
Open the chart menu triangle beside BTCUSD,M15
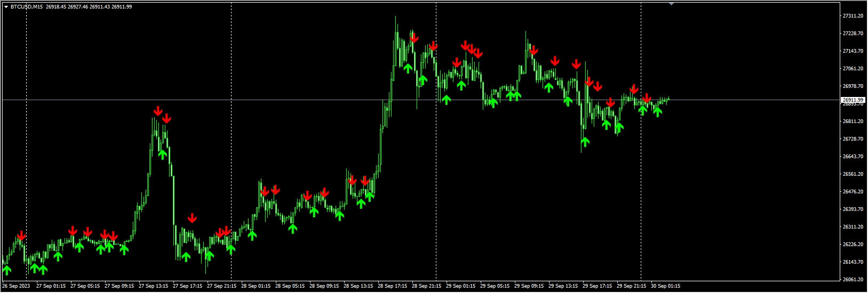[x=6, y=7]
